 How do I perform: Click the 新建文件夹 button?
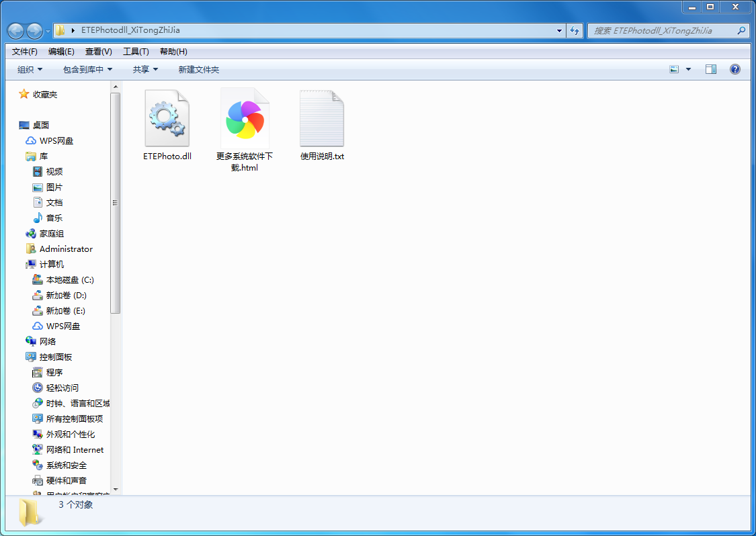pos(199,69)
